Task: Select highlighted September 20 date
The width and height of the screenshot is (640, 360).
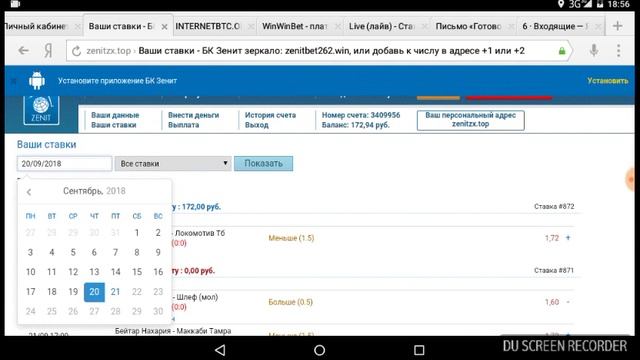Action: click(94, 292)
